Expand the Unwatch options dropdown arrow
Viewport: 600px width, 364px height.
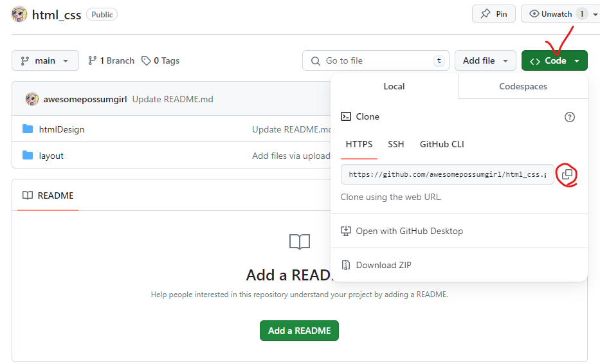click(x=595, y=14)
